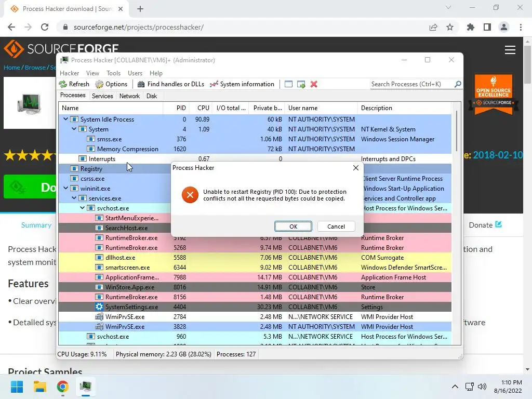Click the red X kill window icon
The width and height of the screenshot is (532, 399).
(x=314, y=84)
